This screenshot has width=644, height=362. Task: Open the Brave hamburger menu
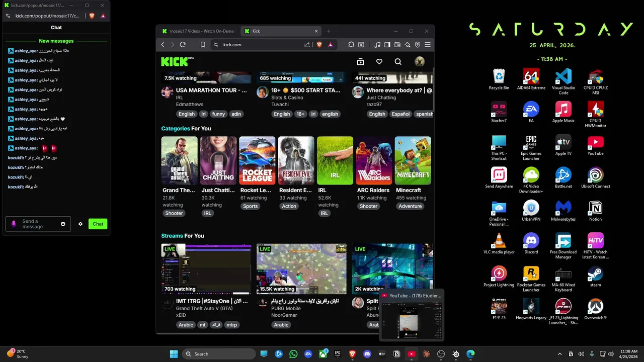point(428,45)
